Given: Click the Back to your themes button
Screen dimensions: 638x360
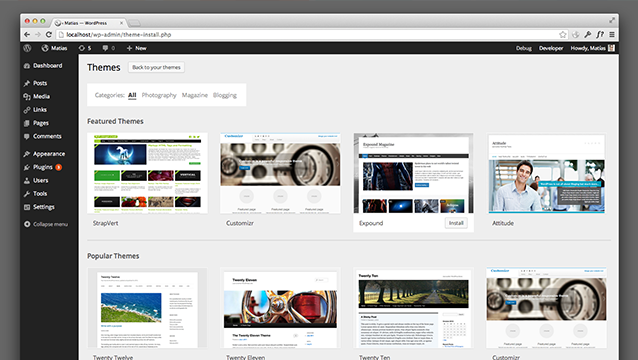Looking at the screenshot, I should click(156, 67).
